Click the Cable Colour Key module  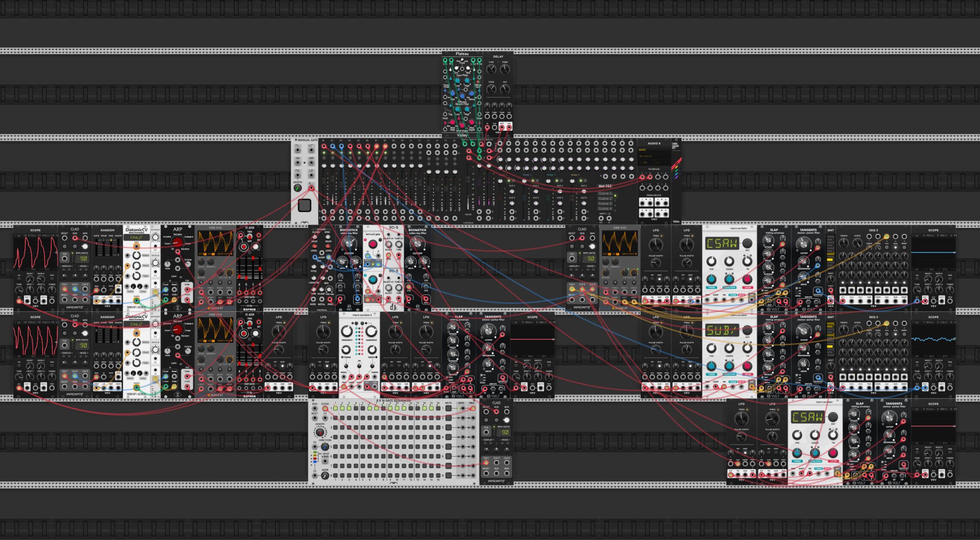click(x=676, y=181)
